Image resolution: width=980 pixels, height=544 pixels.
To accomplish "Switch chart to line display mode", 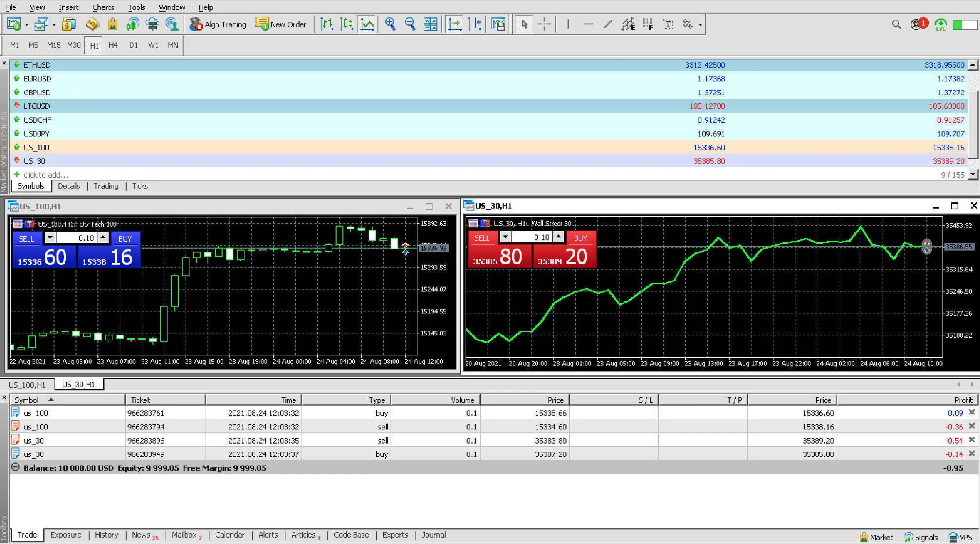I will coord(367,24).
